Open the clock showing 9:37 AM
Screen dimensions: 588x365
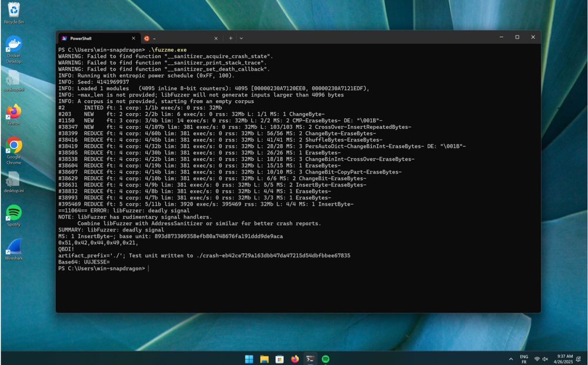(x=563, y=359)
